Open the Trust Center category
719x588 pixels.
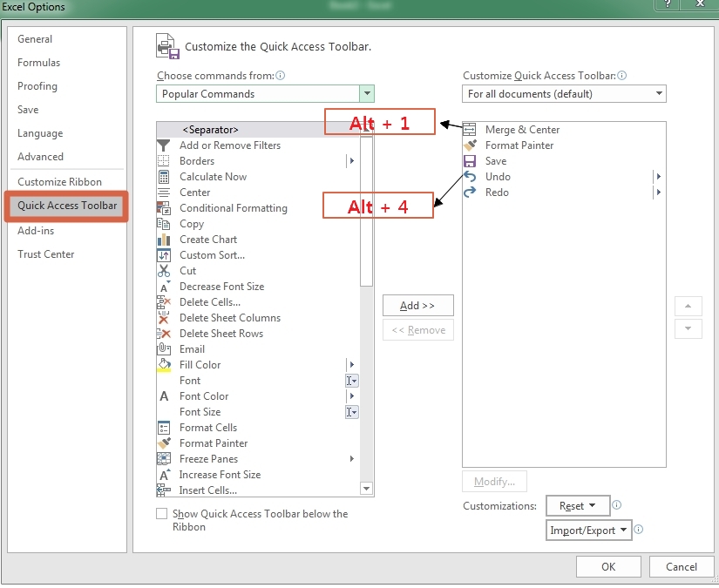pyautogui.click(x=46, y=254)
